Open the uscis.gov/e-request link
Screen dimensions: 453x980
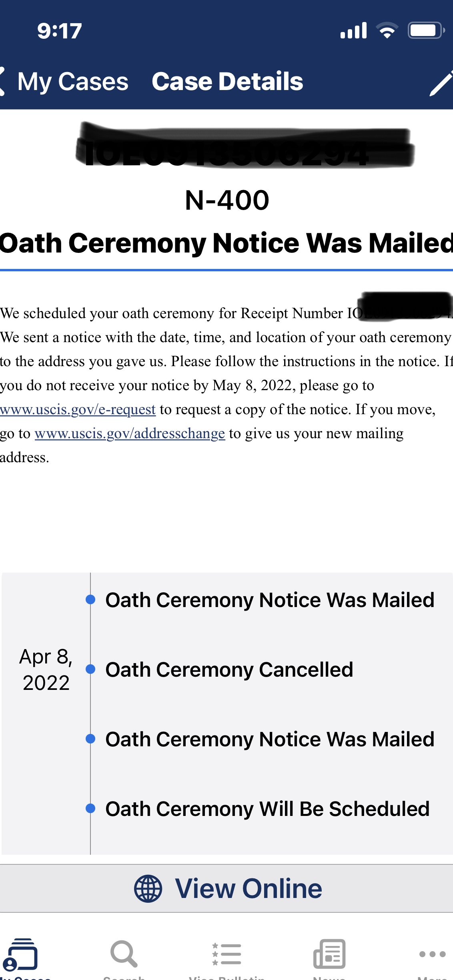point(78,409)
